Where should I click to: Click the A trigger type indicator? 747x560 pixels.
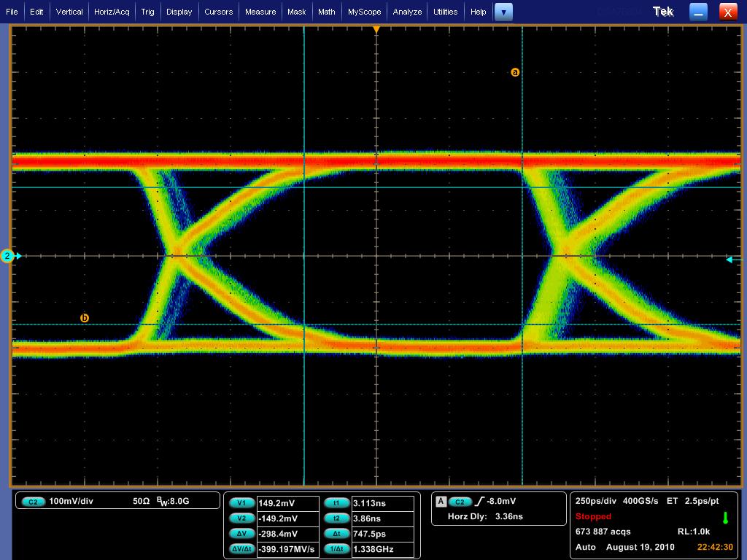point(441,502)
